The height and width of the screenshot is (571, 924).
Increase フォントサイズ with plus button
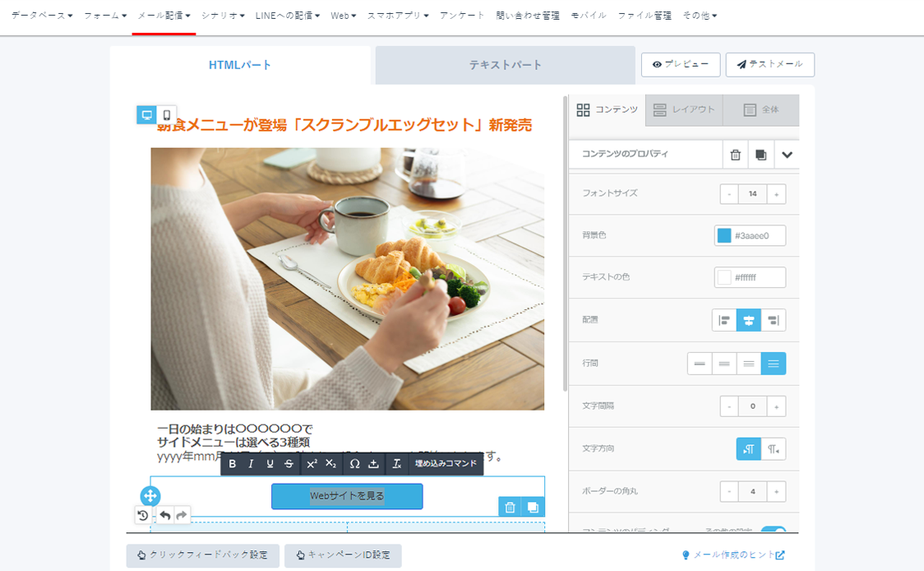pos(777,194)
